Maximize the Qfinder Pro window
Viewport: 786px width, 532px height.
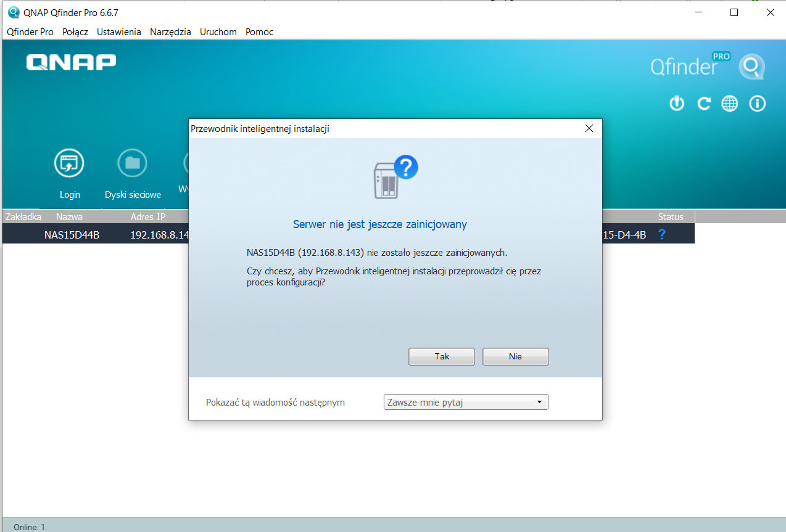(x=734, y=12)
